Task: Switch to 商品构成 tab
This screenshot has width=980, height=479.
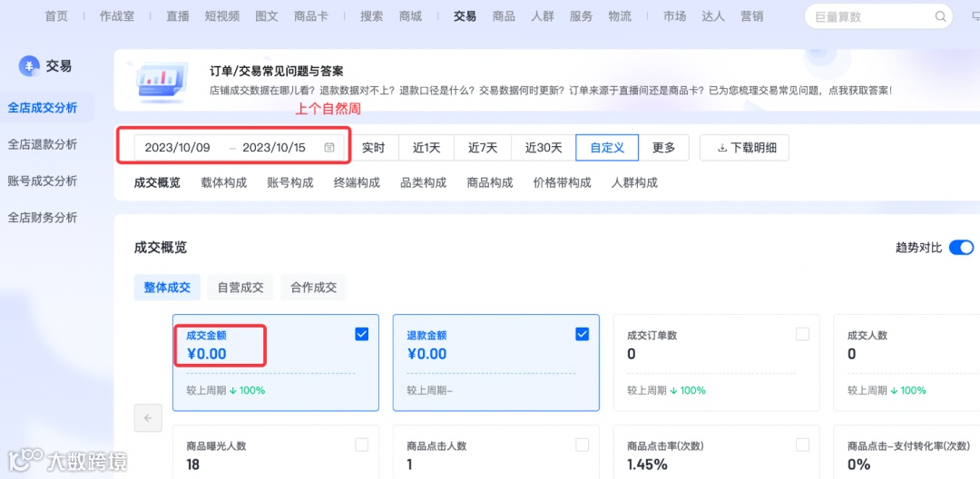Action: (490, 183)
